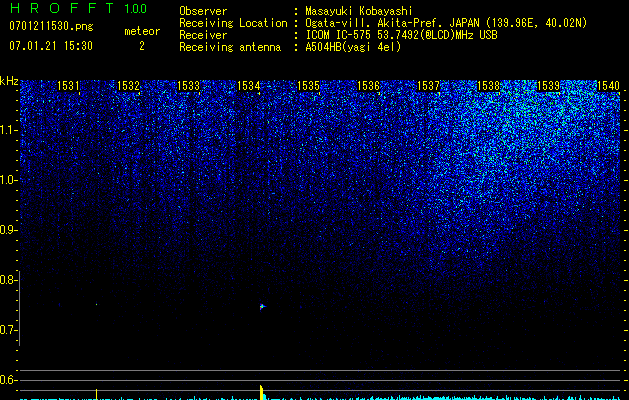The width and height of the screenshot is (629, 400).
Task: Click the tall yellow power spike at 1534
Action: click(262, 392)
